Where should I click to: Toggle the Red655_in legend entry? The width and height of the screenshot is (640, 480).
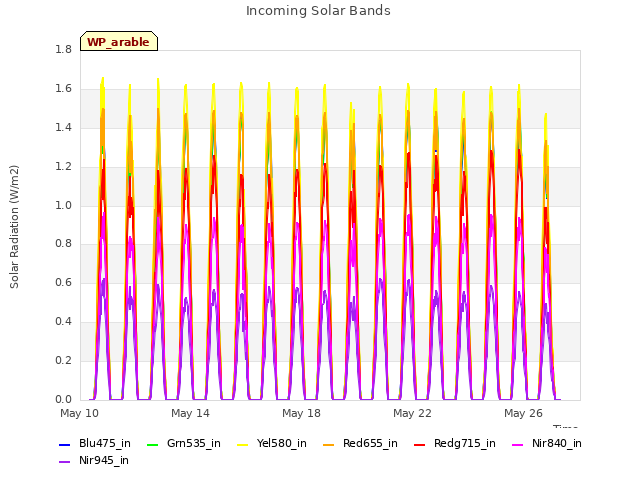[360, 444]
